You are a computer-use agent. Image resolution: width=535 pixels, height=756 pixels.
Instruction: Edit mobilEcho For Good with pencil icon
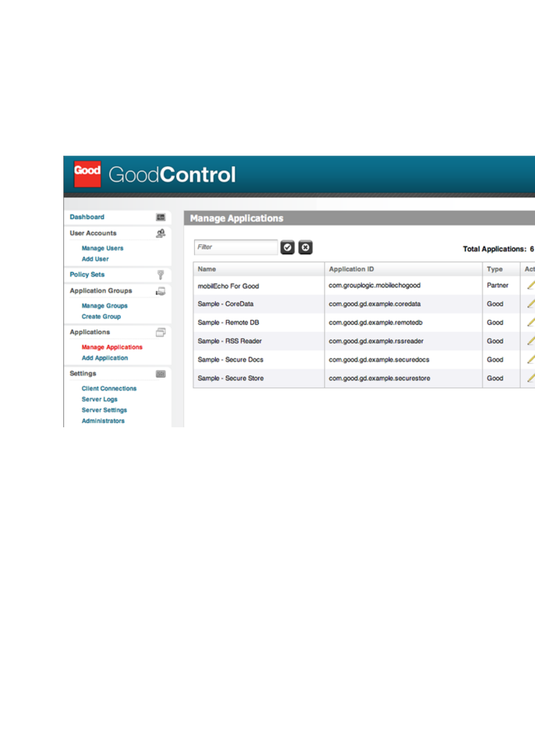pos(531,285)
